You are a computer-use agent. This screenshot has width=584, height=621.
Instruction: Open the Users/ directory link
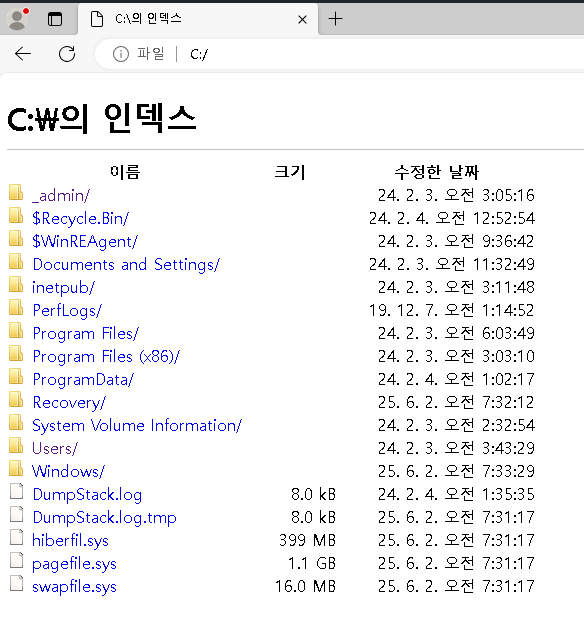[x=55, y=448]
